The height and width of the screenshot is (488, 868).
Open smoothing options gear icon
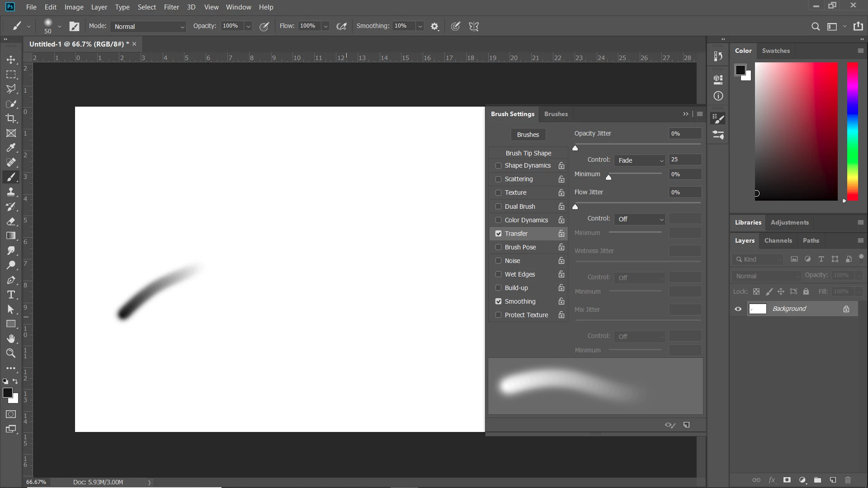pos(434,27)
